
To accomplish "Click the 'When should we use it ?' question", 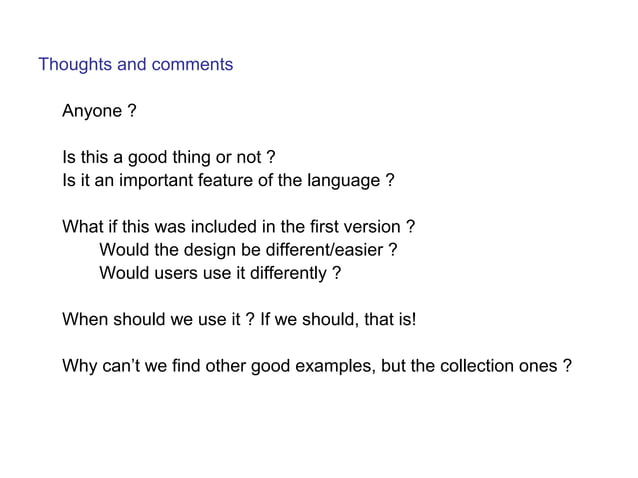I will click(x=158, y=320).
